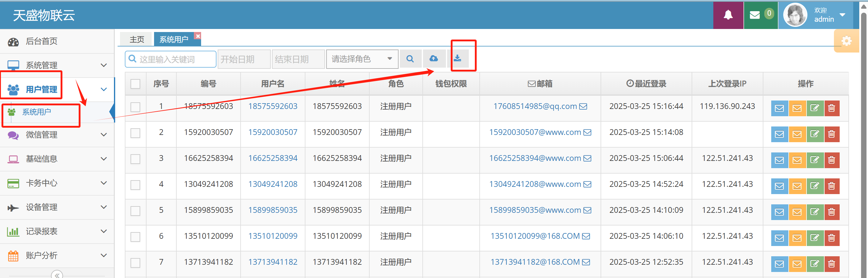Open username link 15920030507
Viewport: 868px width, 278px height.
pyautogui.click(x=273, y=132)
